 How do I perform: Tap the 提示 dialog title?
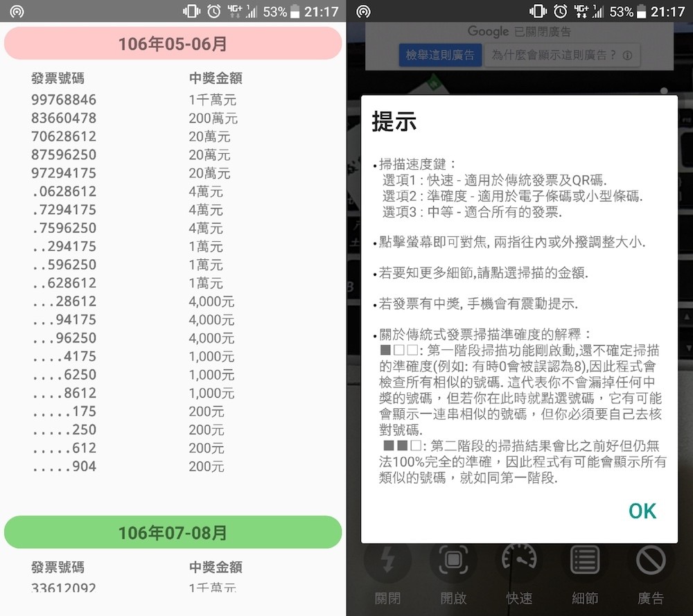coord(394,121)
